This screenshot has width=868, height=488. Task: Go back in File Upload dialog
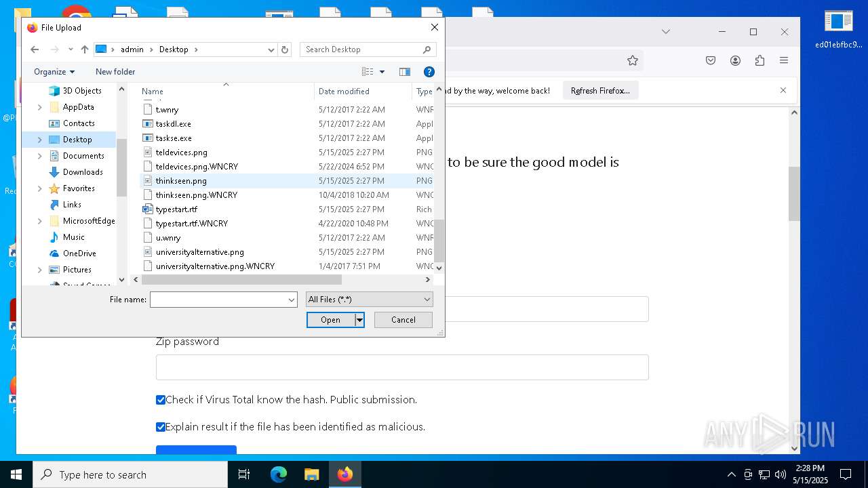point(35,49)
